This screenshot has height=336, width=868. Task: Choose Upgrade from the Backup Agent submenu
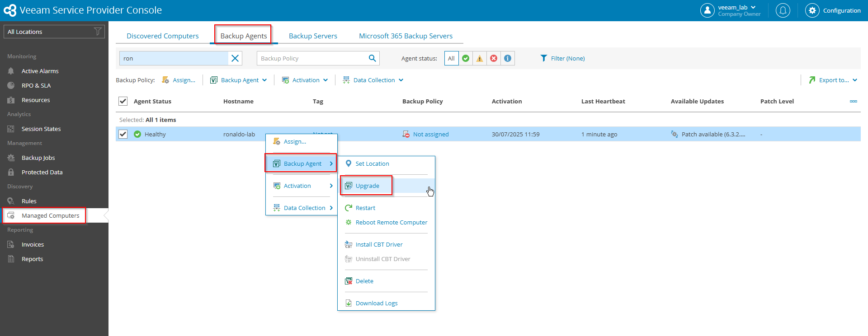point(367,186)
